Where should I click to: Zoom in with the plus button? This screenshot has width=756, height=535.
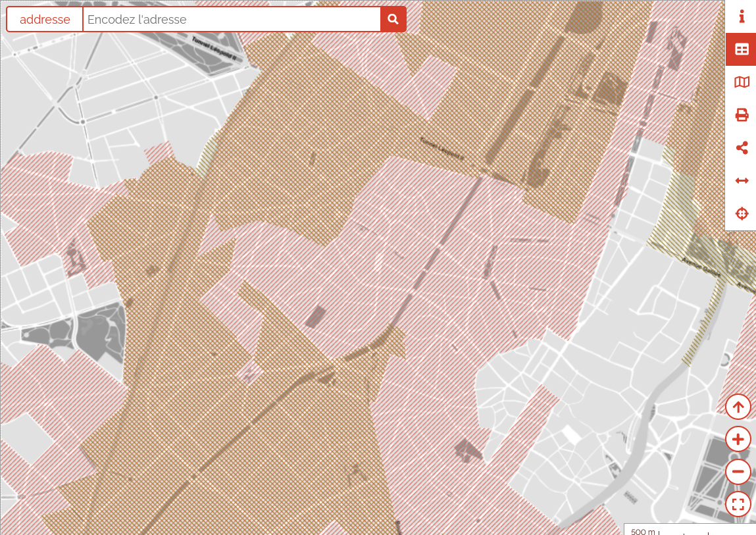tap(738, 439)
